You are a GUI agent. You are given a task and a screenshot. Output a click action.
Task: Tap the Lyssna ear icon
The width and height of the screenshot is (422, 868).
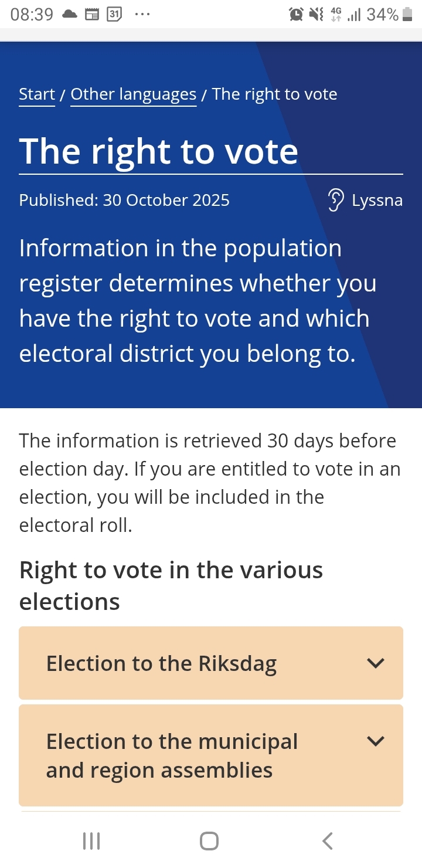(x=336, y=201)
